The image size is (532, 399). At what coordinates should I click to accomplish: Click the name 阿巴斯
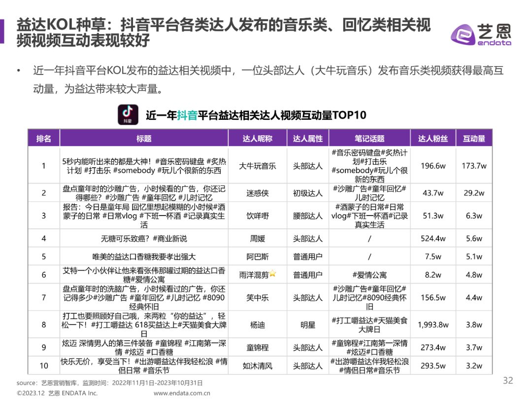[258, 257]
